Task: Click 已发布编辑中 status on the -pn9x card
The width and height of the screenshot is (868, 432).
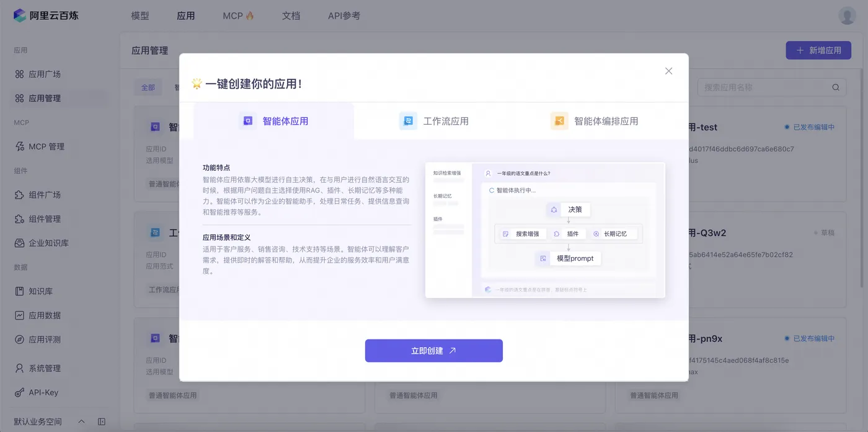Action: pos(810,338)
